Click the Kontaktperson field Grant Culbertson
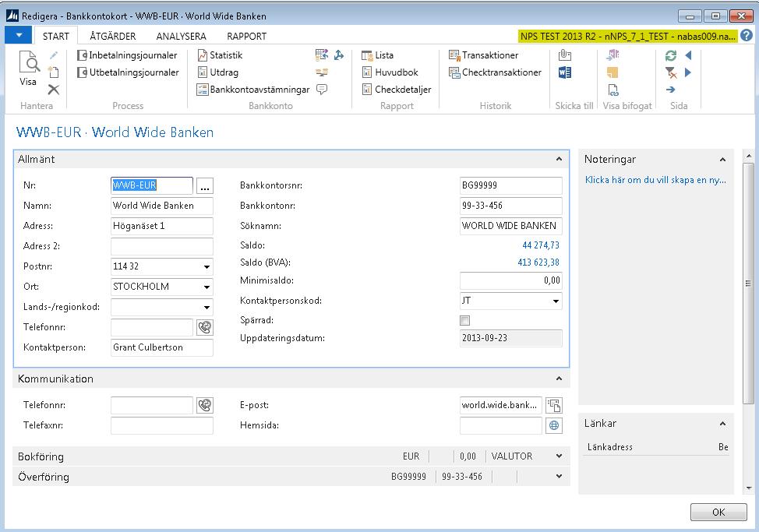 click(161, 347)
